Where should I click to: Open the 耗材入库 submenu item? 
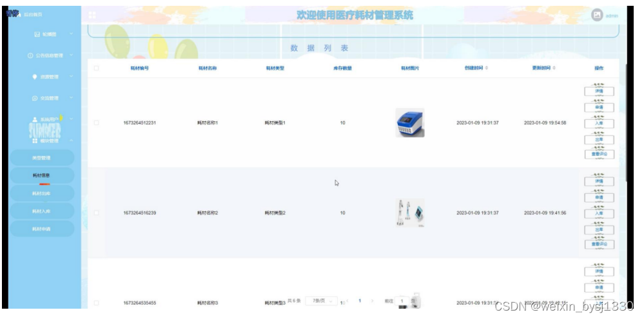tap(41, 211)
